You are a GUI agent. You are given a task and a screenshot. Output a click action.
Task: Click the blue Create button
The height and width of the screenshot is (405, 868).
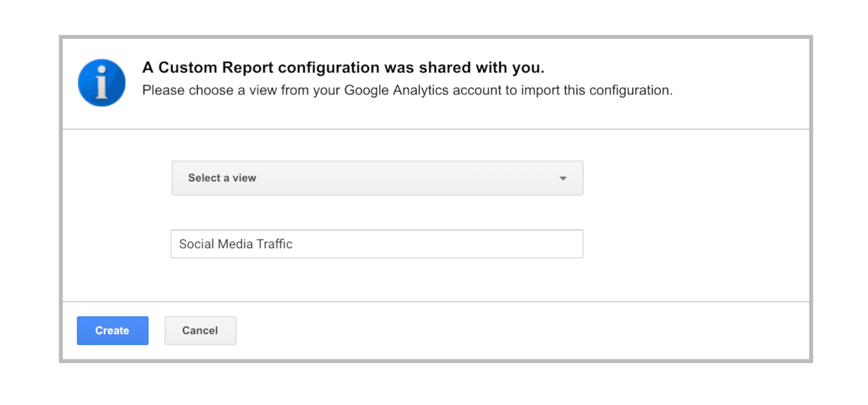[x=112, y=330]
